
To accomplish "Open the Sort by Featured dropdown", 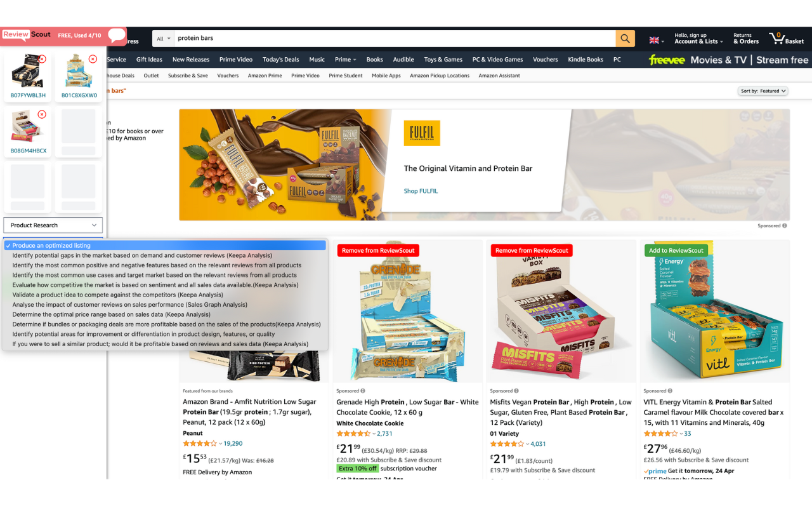I will click(x=763, y=91).
